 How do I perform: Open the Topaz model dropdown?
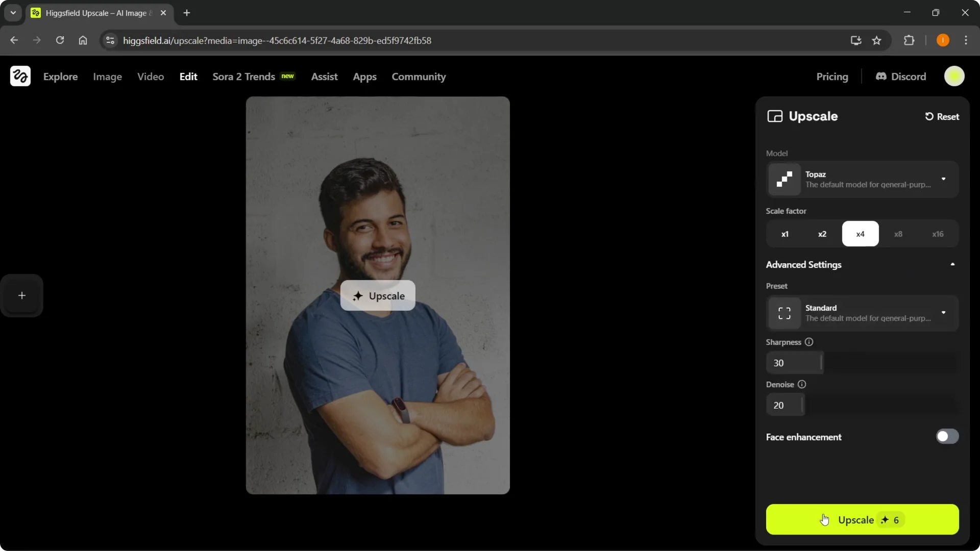tap(944, 179)
